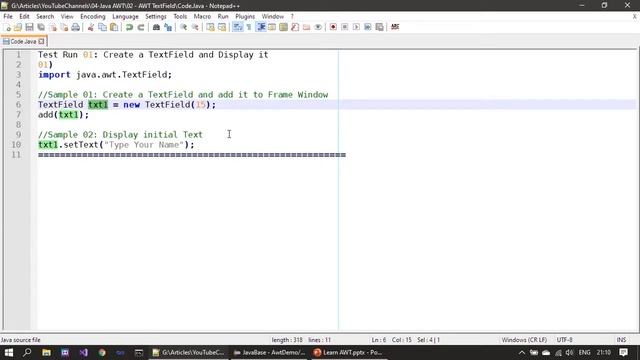
Task: Open File Explorer from the taskbar
Action: [46, 352]
